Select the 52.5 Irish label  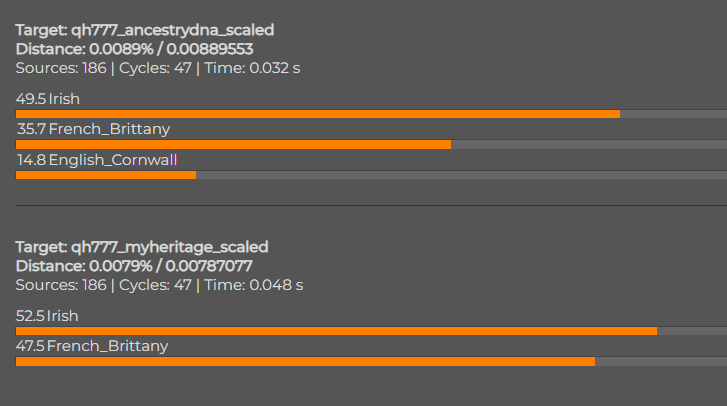[x=47, y=316]
